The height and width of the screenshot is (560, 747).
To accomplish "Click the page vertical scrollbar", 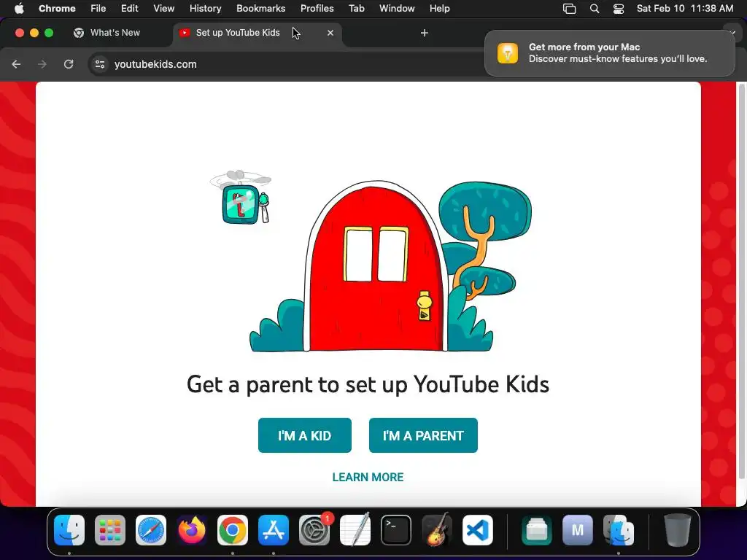I will click(741, 281).
